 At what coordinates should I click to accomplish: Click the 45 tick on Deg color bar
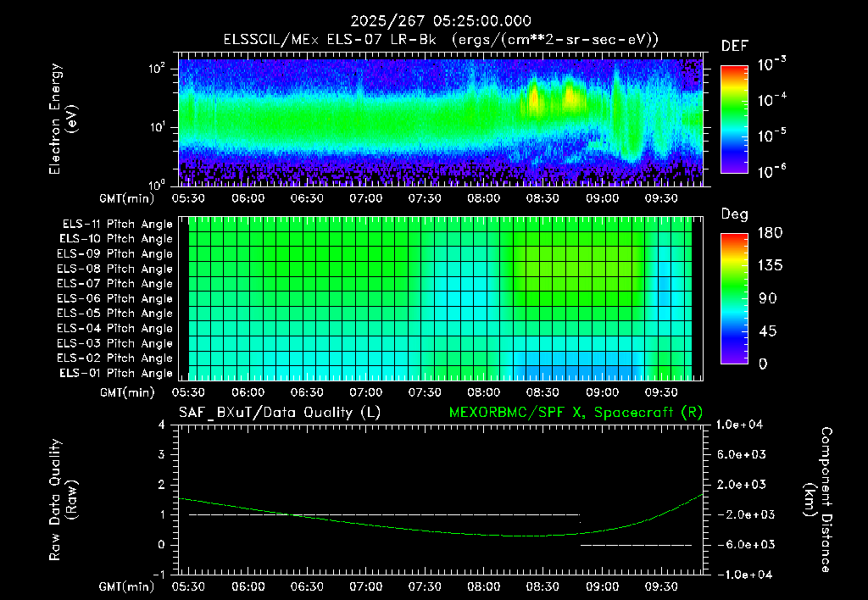(x=766, y=331)
